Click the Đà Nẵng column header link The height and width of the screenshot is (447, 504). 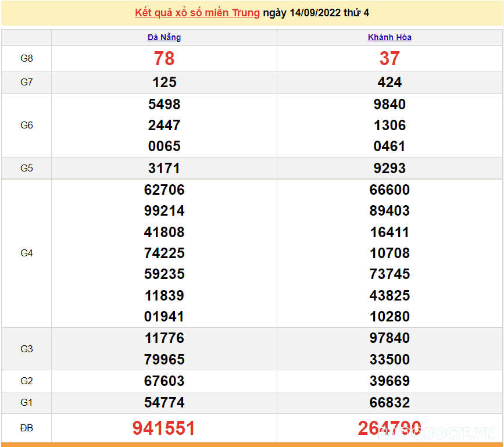pyautogui.click(x=164, y=37)
